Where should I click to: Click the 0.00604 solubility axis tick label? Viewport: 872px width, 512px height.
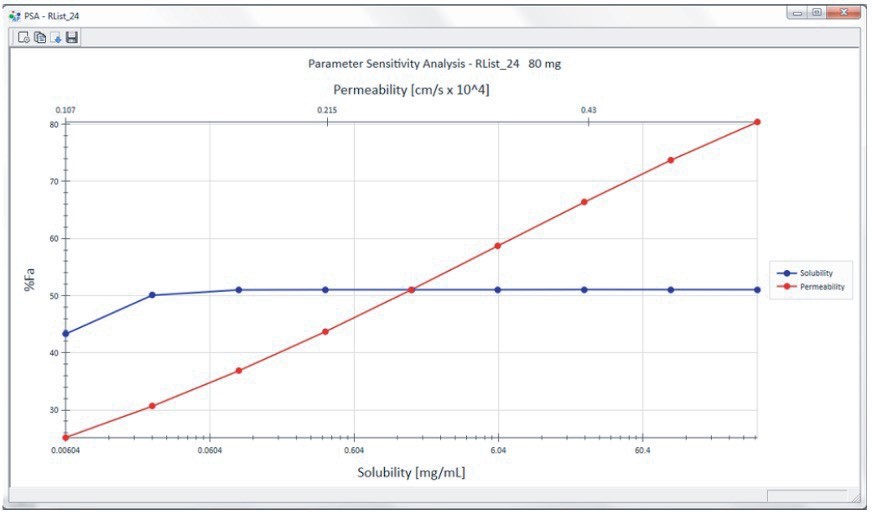[66, 450]
